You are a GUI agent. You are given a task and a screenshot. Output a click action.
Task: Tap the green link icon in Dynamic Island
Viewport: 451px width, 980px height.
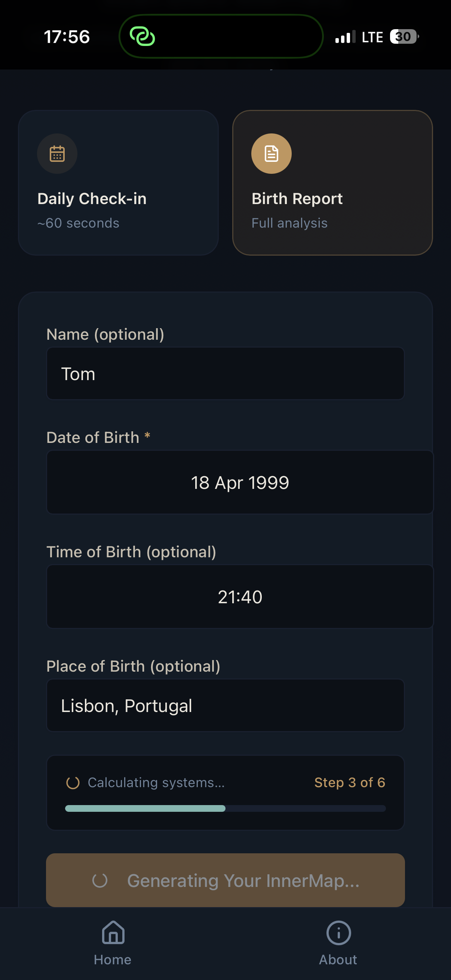coord(142,37)
